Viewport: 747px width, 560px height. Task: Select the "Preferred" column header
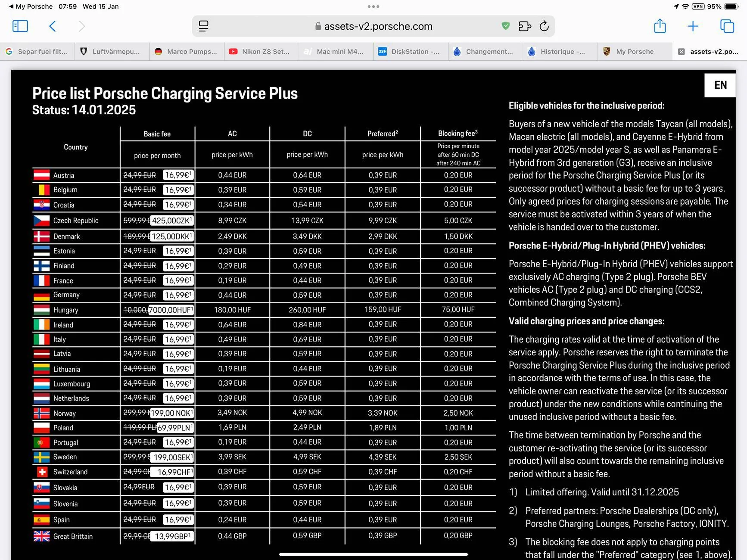pos(383,134)
